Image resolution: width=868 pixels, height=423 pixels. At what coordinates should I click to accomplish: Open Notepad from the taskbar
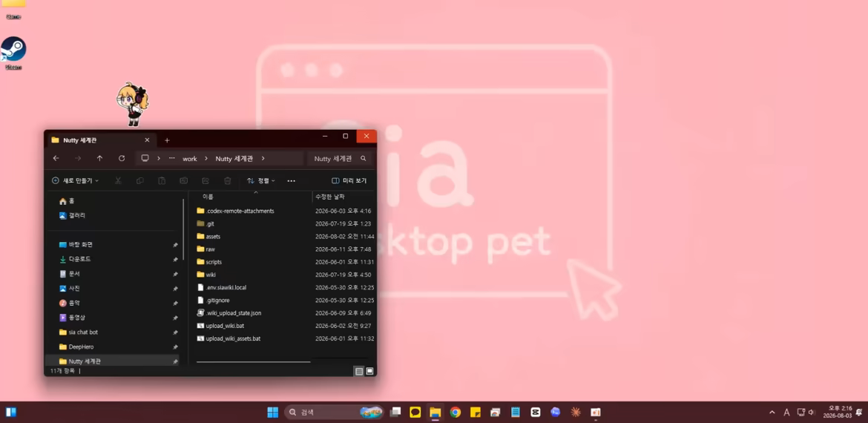516,412
